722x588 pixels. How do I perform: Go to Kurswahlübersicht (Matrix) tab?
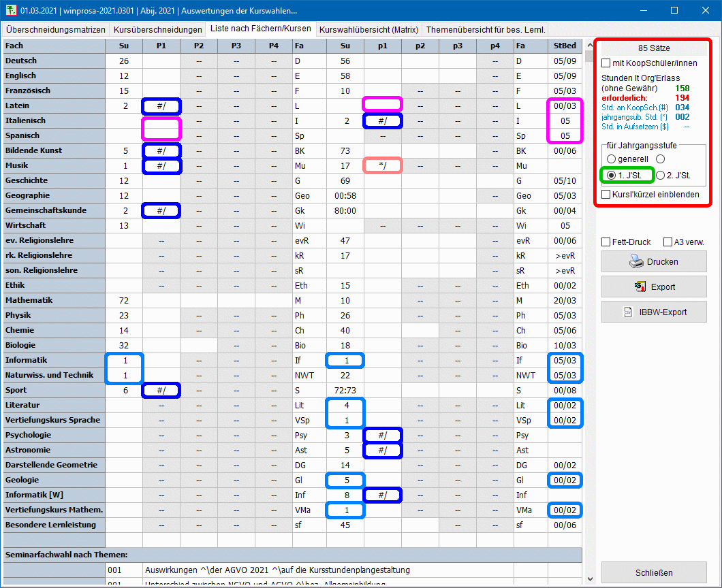[368, 30]
